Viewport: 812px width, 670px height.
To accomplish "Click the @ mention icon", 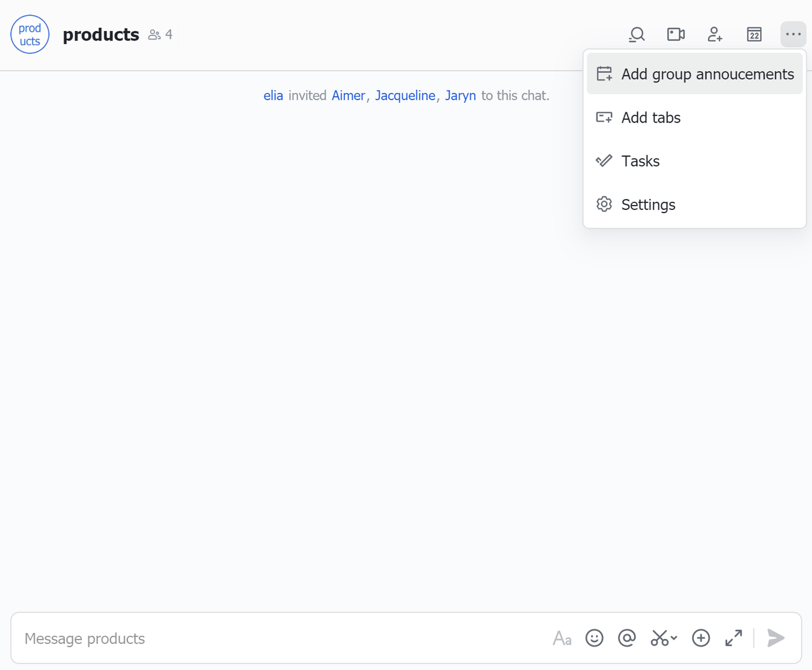I will [627, 638].
